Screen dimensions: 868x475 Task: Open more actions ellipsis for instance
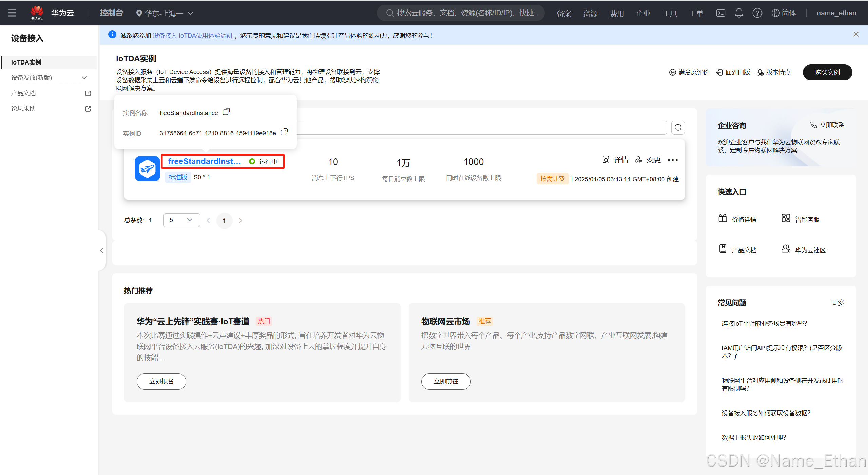click(x=673, y=160)
